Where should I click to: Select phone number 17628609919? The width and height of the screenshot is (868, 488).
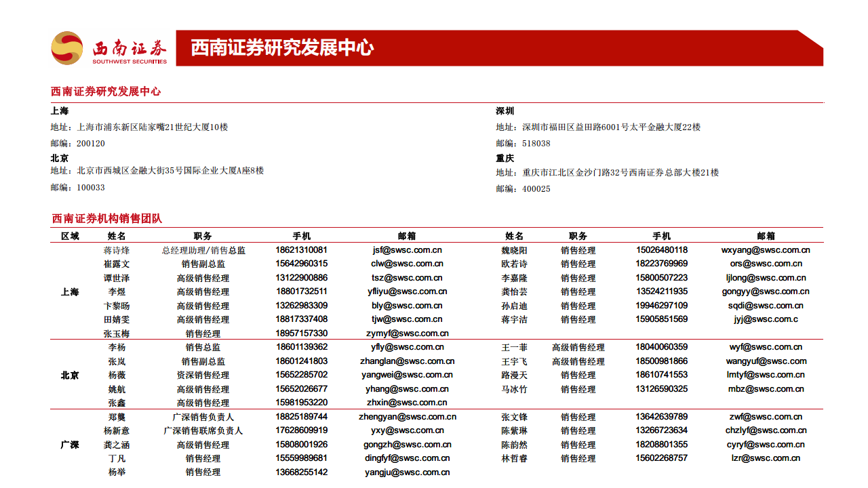(302, 430)
